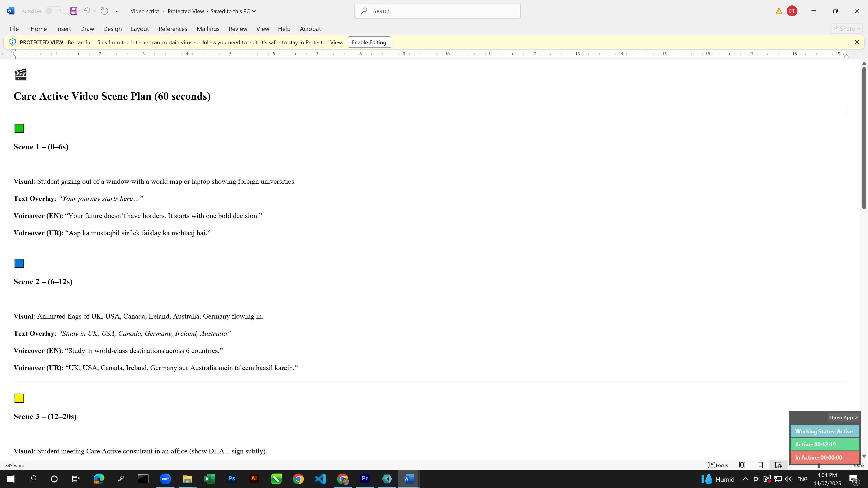This screenshot has width=868, height=488.
Task: Click the 'Scene 2 – (6–12s)' heading
Action: (43, 282)
